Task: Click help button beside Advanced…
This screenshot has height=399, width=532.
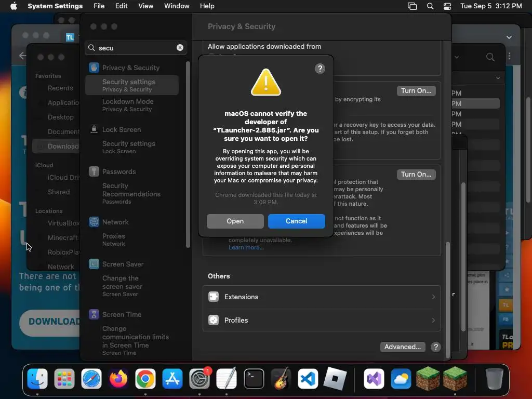Action: tap(436, 347)
